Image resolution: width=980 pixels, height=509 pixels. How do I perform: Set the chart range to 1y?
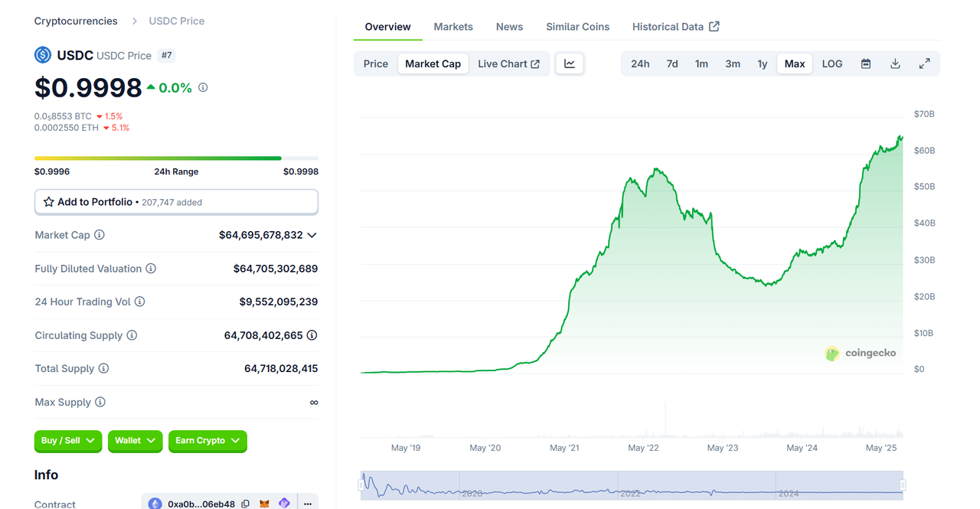763,64
